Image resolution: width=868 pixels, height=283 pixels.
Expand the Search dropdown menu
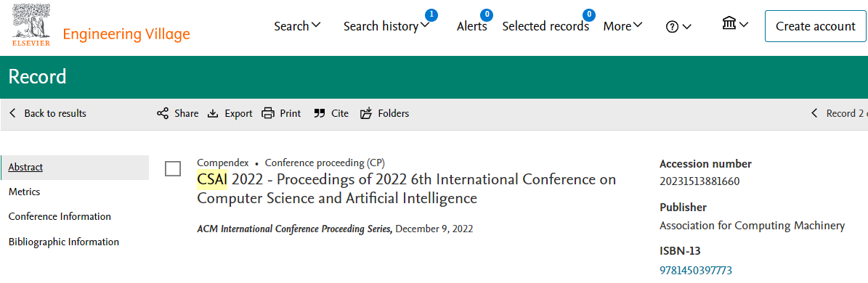click(x=297, y=26)
